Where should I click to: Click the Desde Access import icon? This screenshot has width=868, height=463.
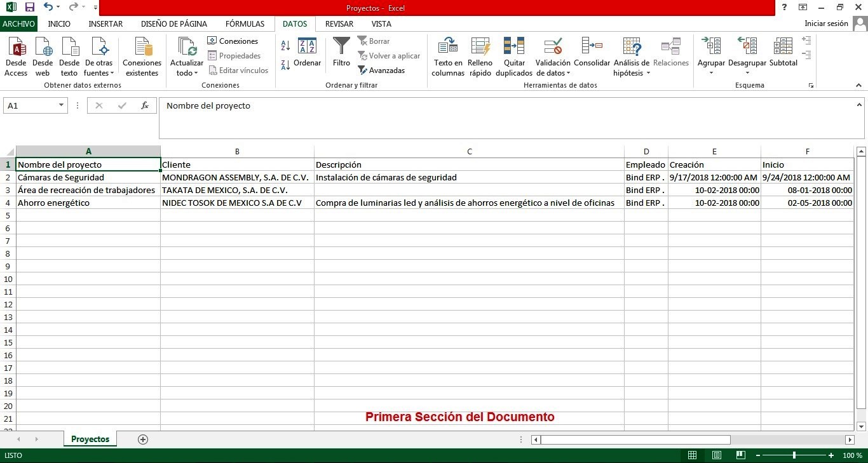(16, 47)
